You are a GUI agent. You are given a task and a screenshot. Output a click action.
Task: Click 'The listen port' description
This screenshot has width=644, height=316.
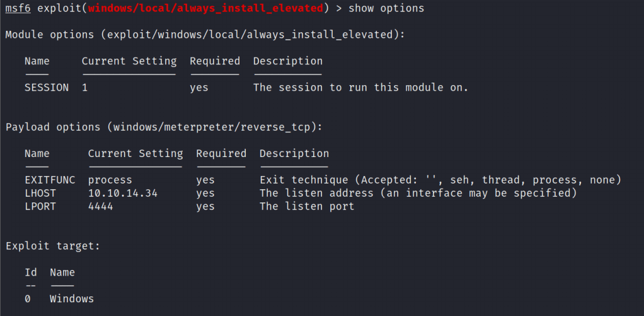(x=307, y=206)
